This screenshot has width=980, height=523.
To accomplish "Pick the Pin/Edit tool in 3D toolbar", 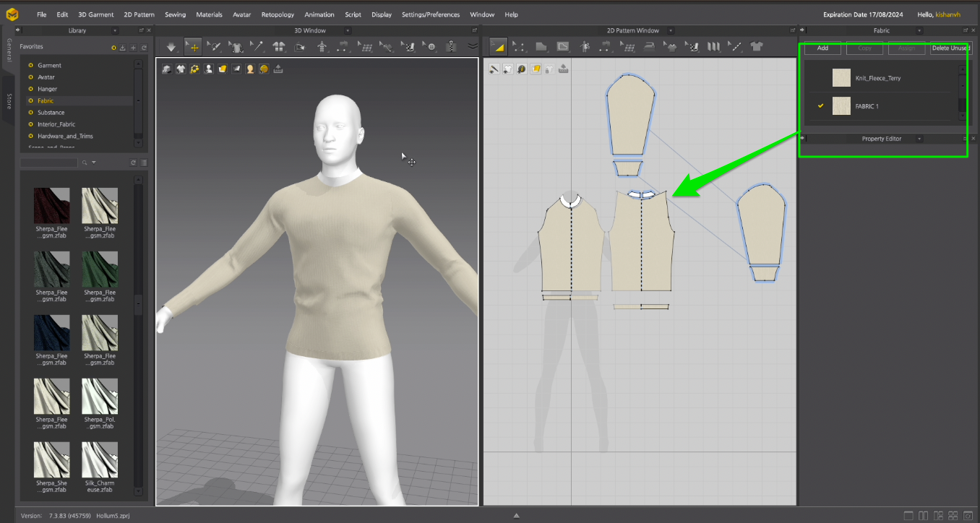I will 214,46.
